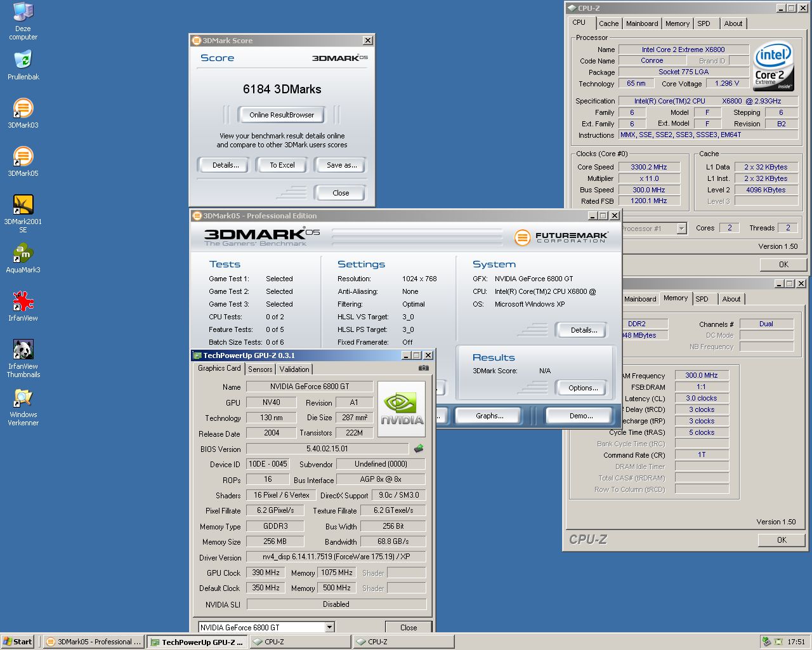Open the Cache tab in top CPU-Z window

(x=608, y=23)
